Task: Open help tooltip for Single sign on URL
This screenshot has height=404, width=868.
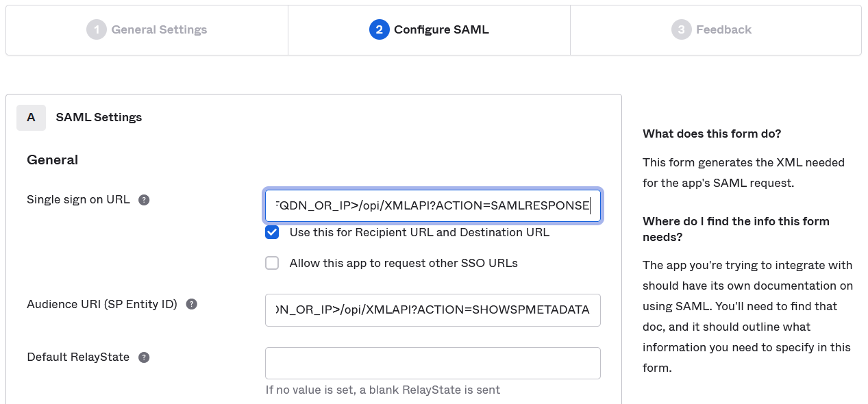Action: (x=144, y=200)
